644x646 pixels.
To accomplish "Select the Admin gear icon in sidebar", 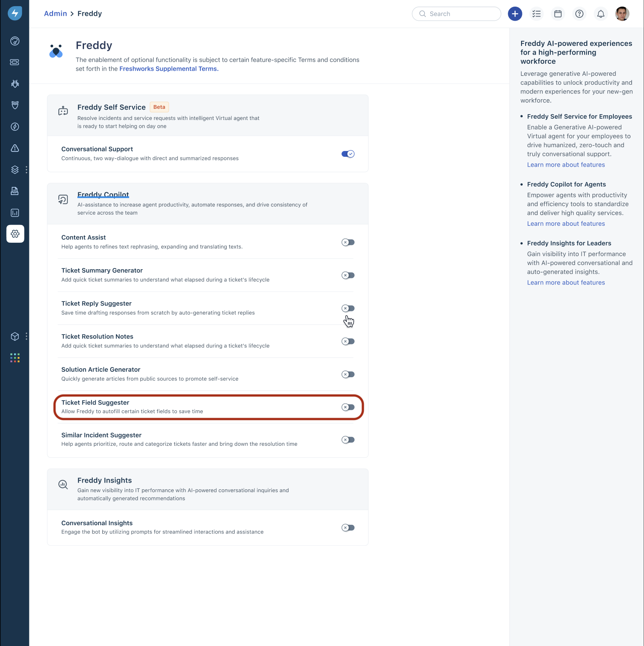I will pyautogui.click(x=15, y=234).
